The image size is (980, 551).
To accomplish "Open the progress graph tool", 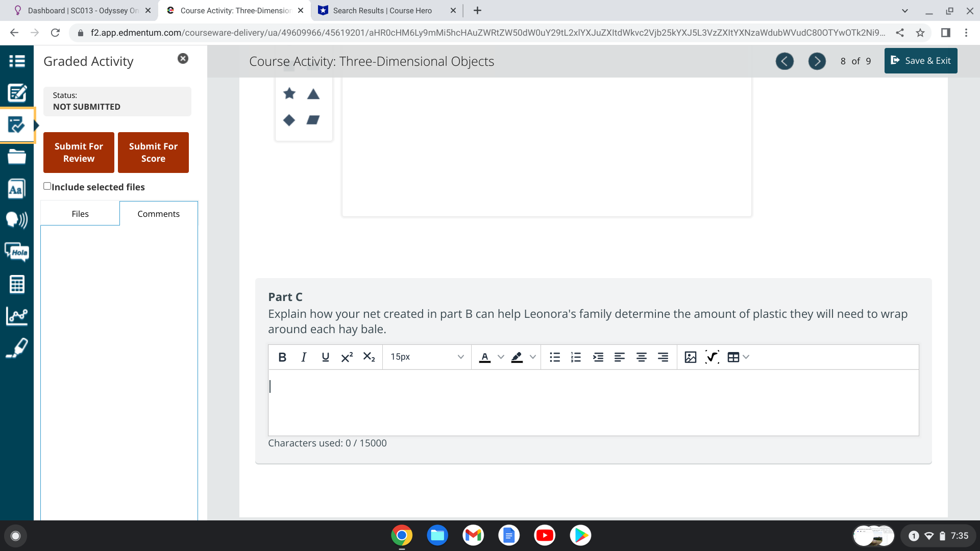I will click(x=17, y=316).
